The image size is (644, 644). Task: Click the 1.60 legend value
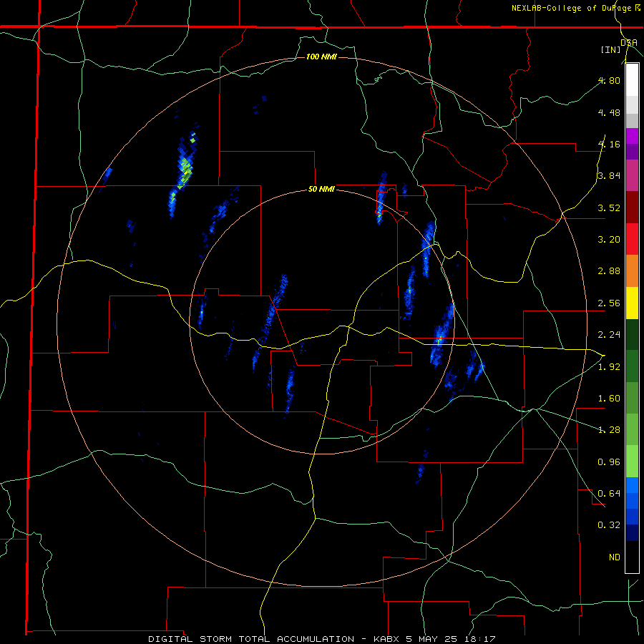point(609,398)
